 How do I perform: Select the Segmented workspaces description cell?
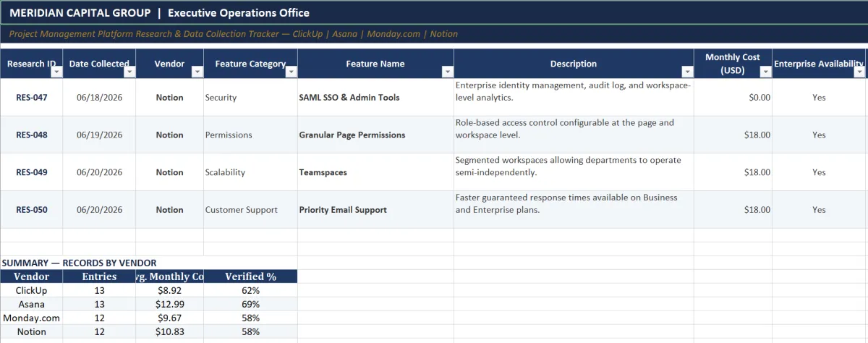point(574,172)
